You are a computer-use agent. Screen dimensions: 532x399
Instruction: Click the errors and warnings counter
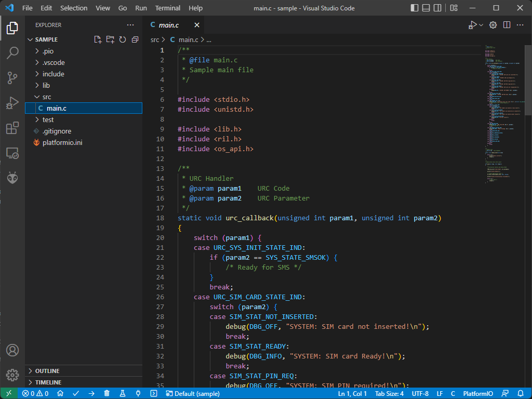click(x=35, y=394)
